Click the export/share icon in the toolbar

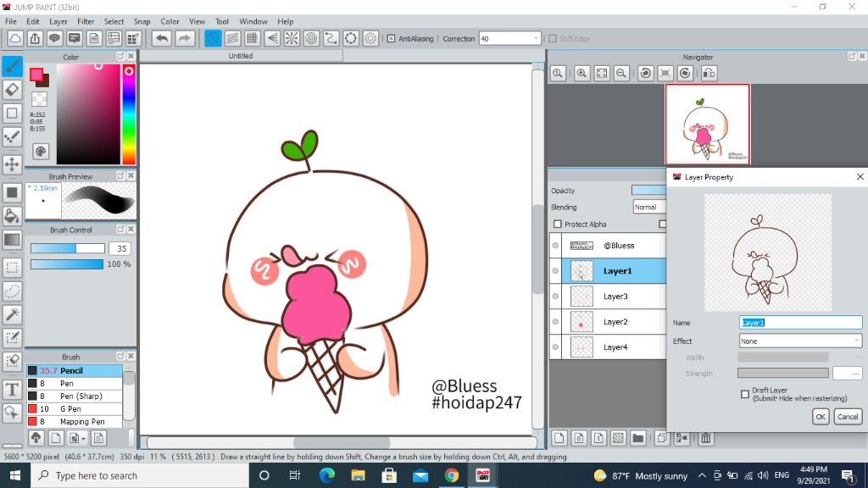(35, 38)
